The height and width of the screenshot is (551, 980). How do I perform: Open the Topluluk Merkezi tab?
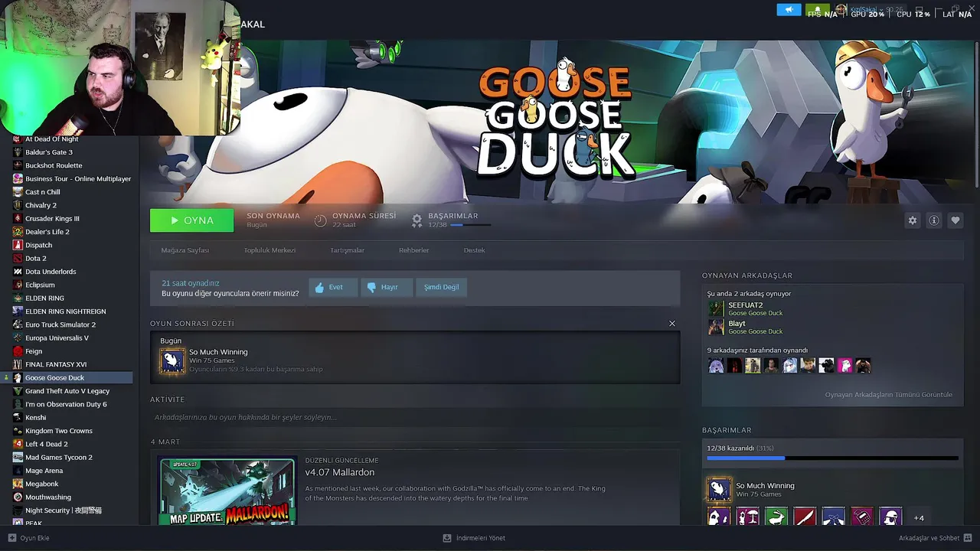click(x=269, y=250)
